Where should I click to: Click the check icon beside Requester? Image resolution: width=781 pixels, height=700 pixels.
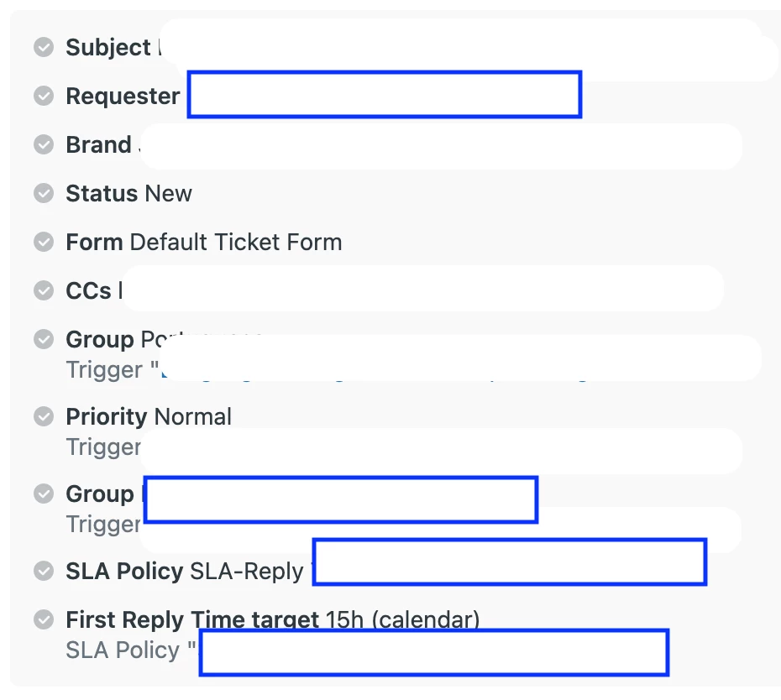(x=44, y=96)
